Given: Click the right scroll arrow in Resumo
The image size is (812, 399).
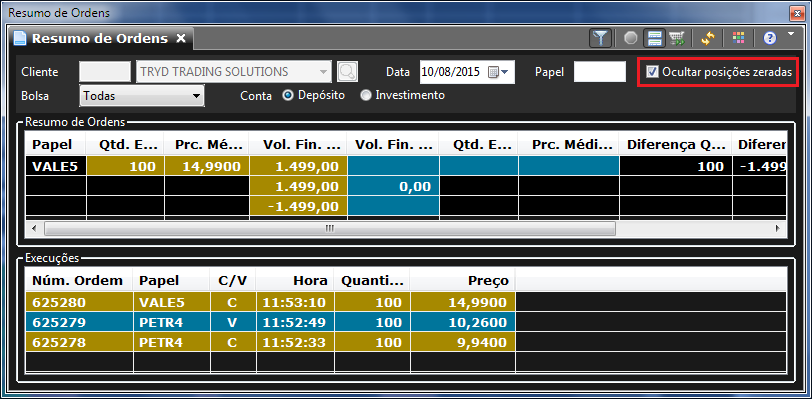Looking at the screenshot, I should point(777,229).
